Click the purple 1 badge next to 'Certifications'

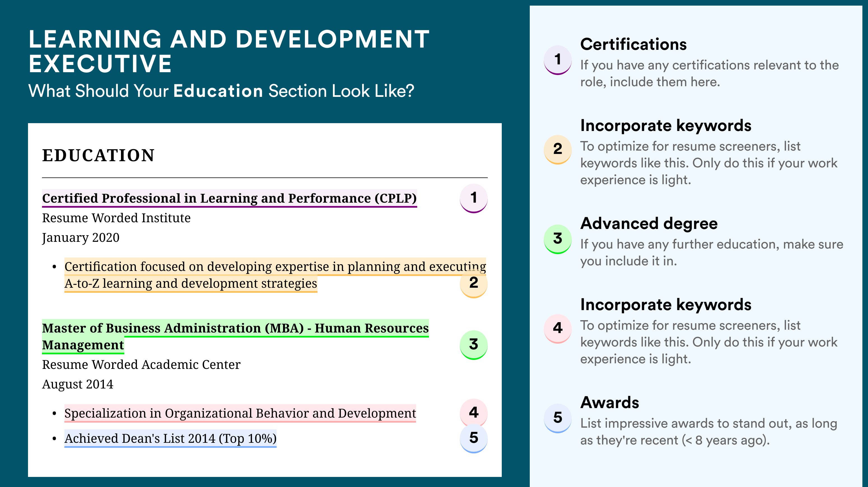coord(558,60)
